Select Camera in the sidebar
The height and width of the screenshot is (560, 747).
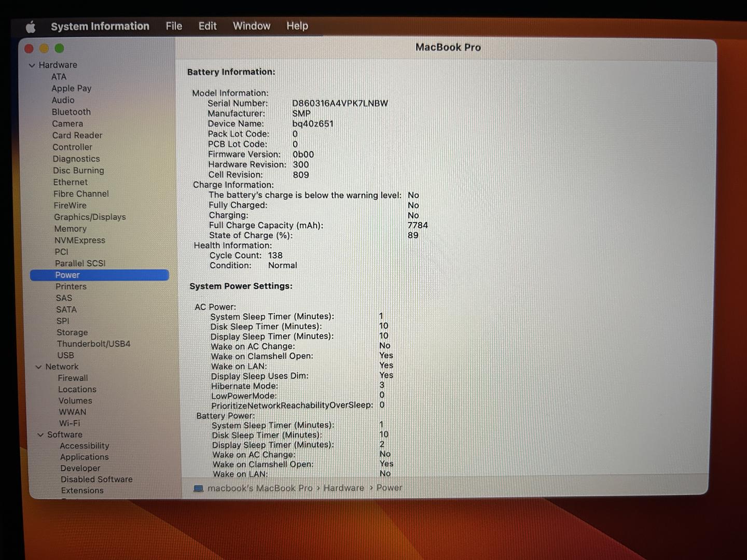tap(67, 124)
